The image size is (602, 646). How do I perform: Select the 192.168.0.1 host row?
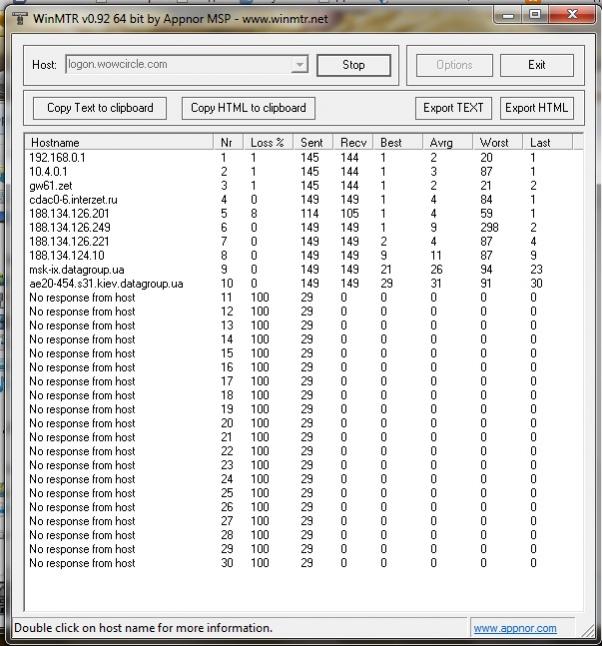tap(58, 158)
